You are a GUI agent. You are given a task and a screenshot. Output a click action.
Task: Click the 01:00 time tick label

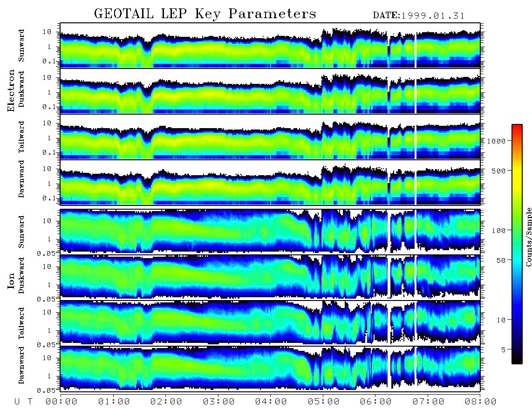pyautogui.click(x=114, y=402)
